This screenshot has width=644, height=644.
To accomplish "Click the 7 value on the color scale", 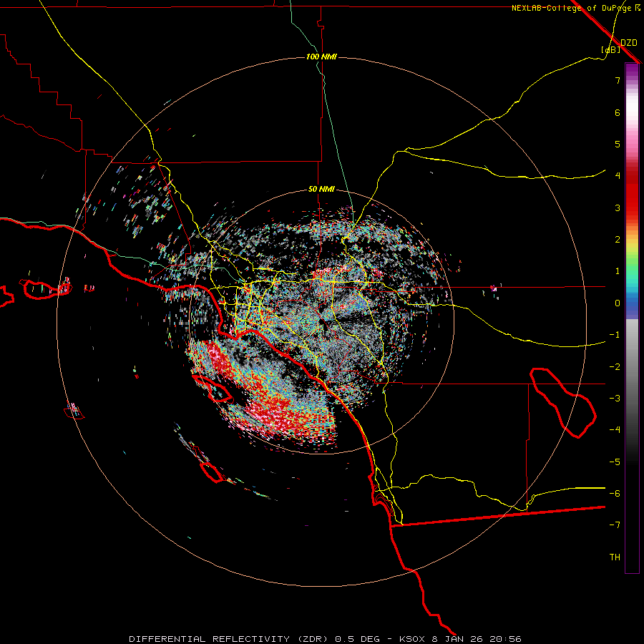I will click(618, 80).
